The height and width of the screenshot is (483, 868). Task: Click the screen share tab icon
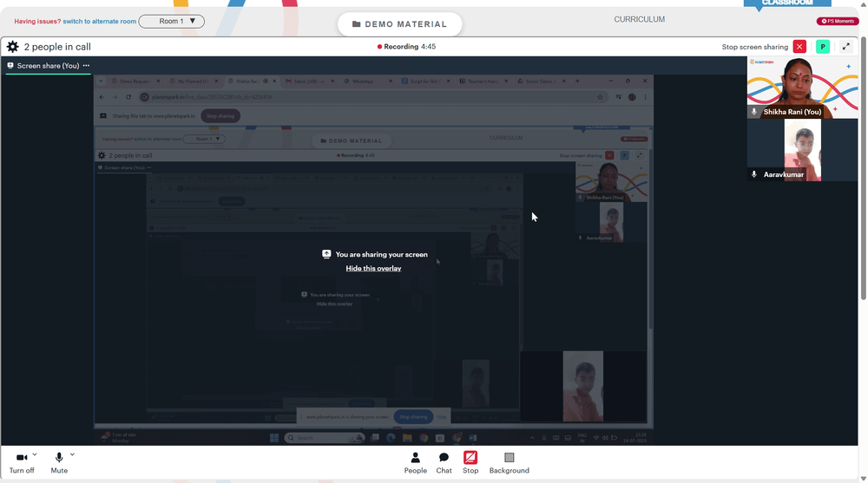(x=10, y=65)
